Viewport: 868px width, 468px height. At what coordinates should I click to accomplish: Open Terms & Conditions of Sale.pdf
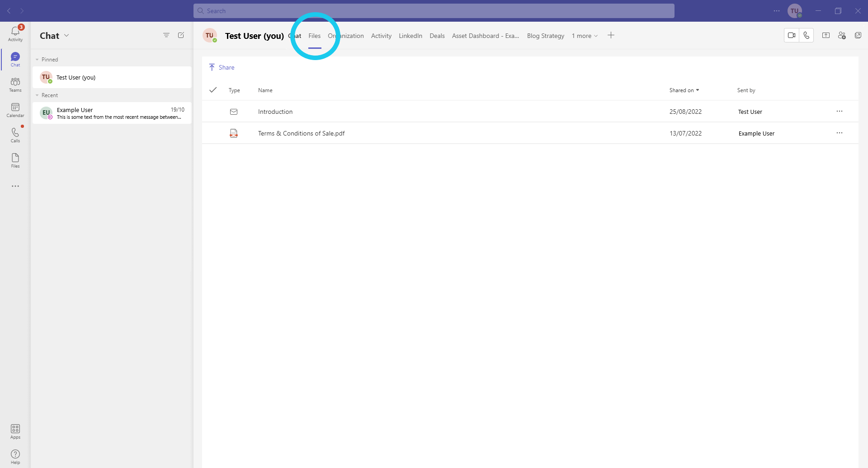pyautogui.click(x=301, y=133)
